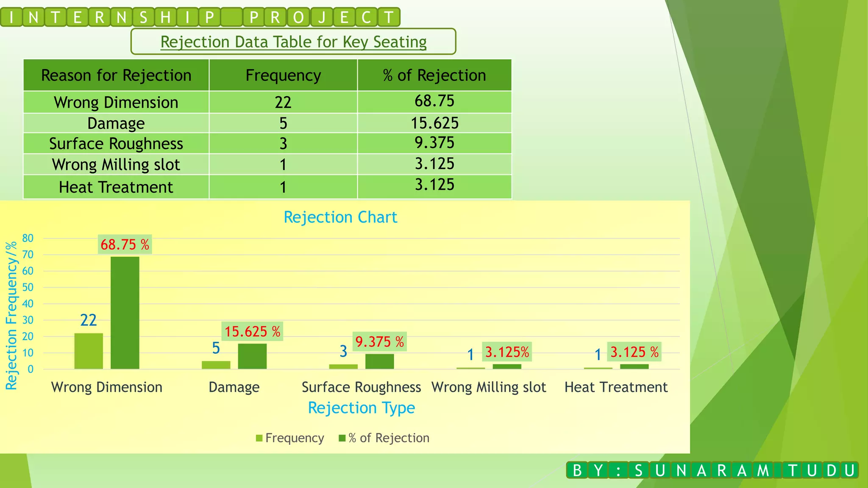The width and height of the screenshot is (868, 488).
Task: Click the Rejection Type axis title
Action: 361,408
